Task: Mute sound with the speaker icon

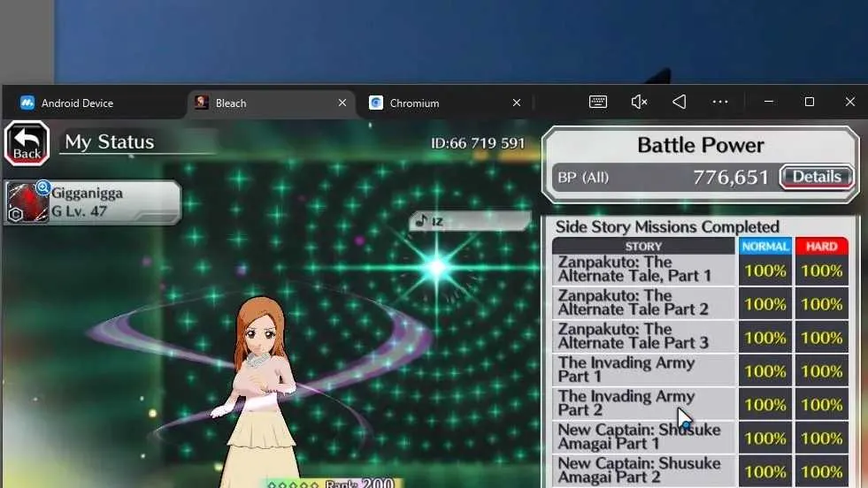Action: click(x=639, y=102)
